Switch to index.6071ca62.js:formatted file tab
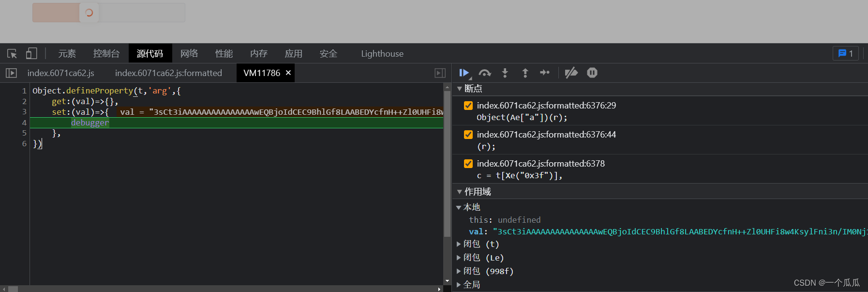This screenshot has width=868, height=292. pyautogui.click(x=168, y=73)
